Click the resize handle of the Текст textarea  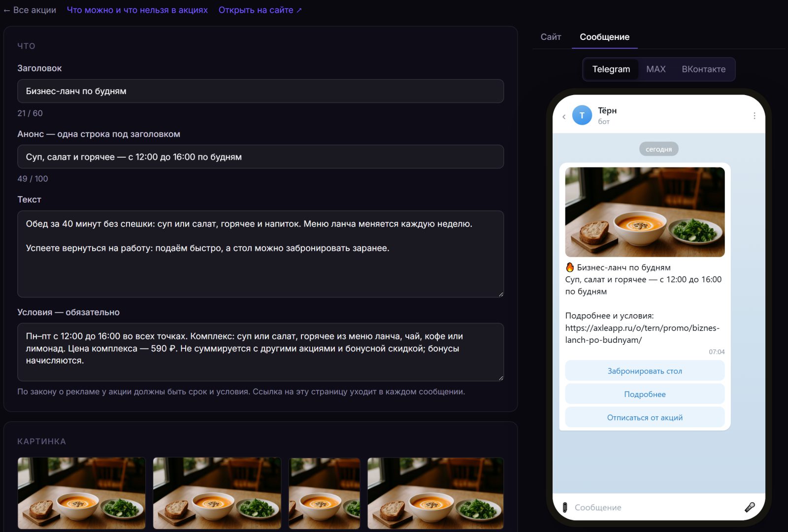pyautogui.click(x=500, y=294)
